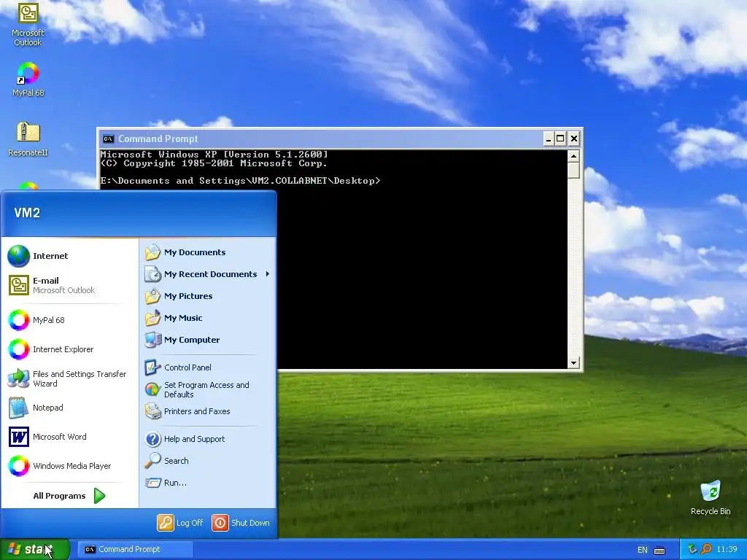Screen dimensions: 747x560
Task: Select Command Prompt taskbar button
Action: coord(135,549)
